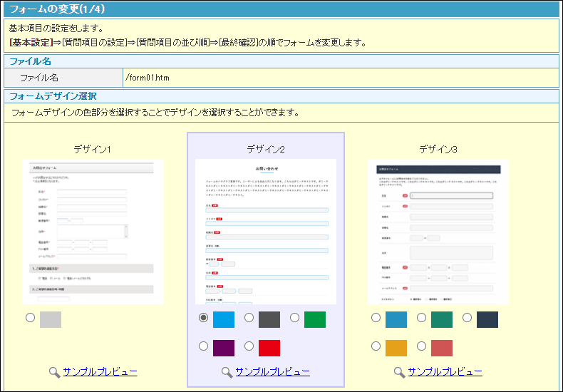Viewport: 563px width, 392px height.
Task: Click the salmon red swatch in Design 3
Action: pyautogui.click(x=442, y=348)
